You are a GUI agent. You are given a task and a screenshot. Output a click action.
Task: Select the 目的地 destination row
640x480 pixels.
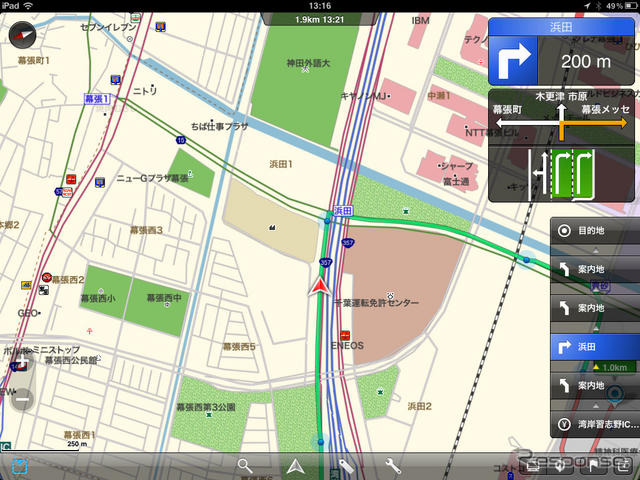pos(595,231)
